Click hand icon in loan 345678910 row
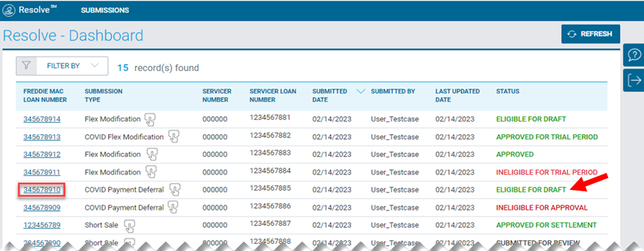644x251 pixels. [176, 190]
